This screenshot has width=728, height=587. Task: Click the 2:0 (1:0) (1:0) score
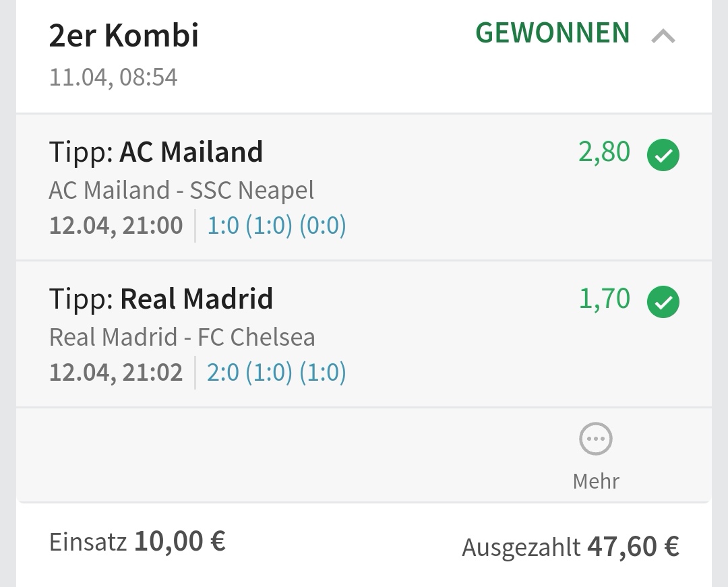pyautogui.click(x=276, y=372)
